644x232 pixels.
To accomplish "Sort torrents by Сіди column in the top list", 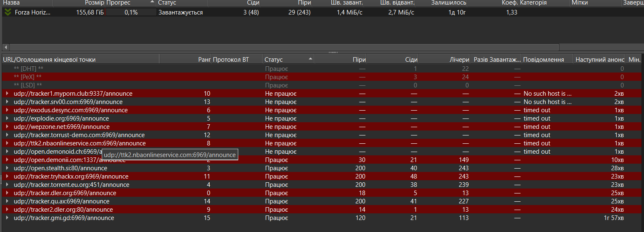I will coord(234,3).
